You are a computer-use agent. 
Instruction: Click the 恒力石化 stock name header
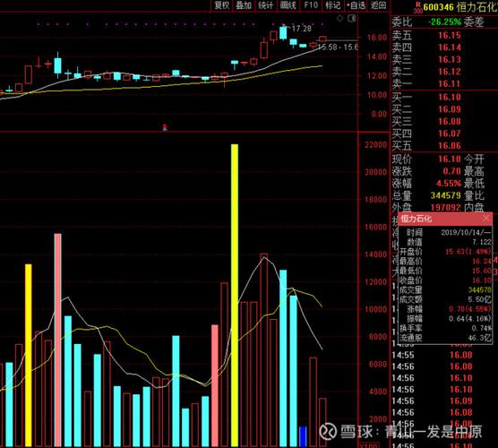tap(477, 7)
